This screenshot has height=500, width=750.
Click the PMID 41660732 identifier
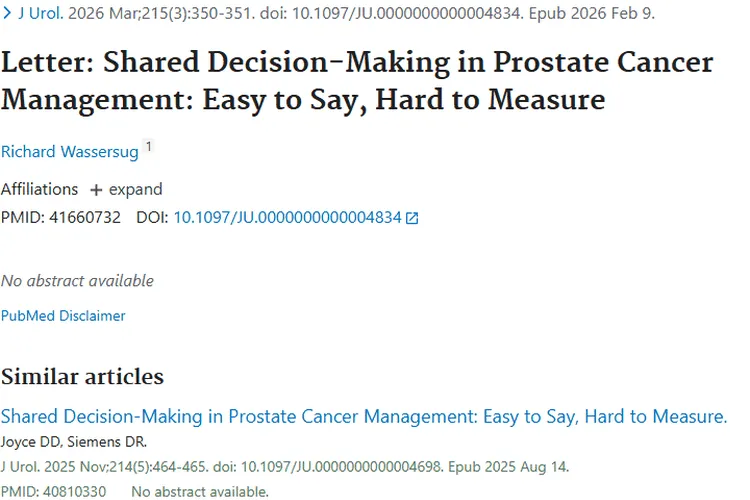(x=60, y=217)
